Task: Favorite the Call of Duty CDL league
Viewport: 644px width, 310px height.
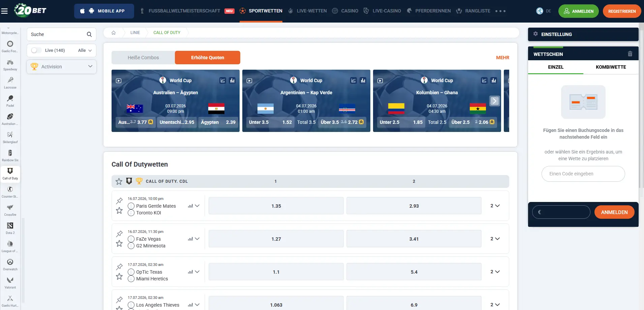Action: point(119,181)
